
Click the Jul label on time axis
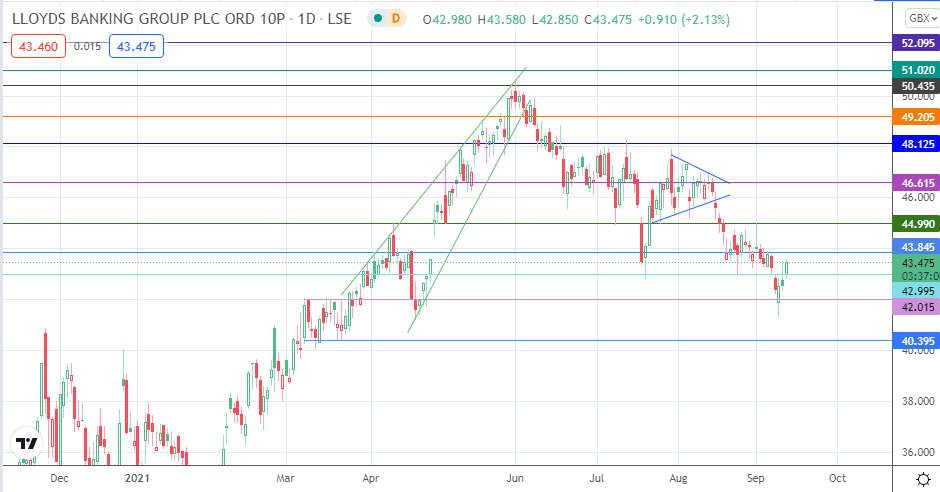[x=596, y=478]
